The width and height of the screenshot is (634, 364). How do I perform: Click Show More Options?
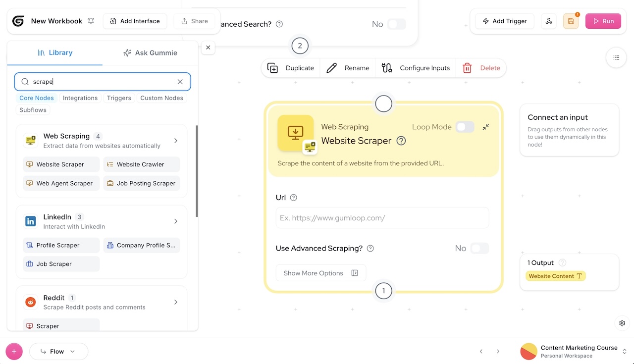click(x=320, y=273)
